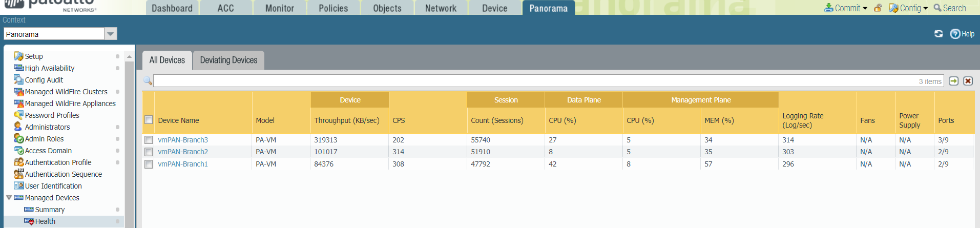This screenshot has height=228, width=980.
Task: Click sidebar scrollbar up arrow
Action: (129, 56)
